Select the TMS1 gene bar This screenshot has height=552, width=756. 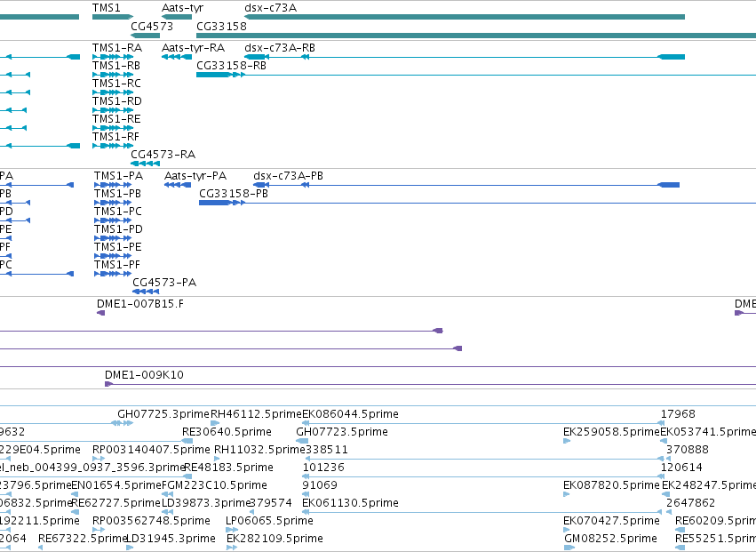pyautogui.click(x=113, y=18)
